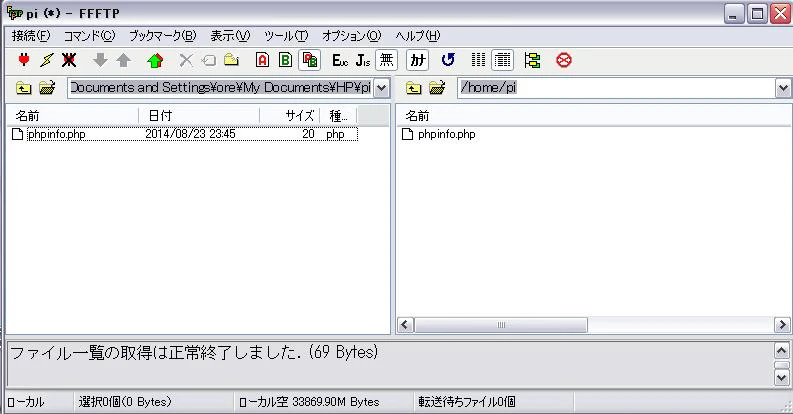Select phpinfo.php in the local pane
The height and width of the screenshot is (414, 793).
click(56, 134)
